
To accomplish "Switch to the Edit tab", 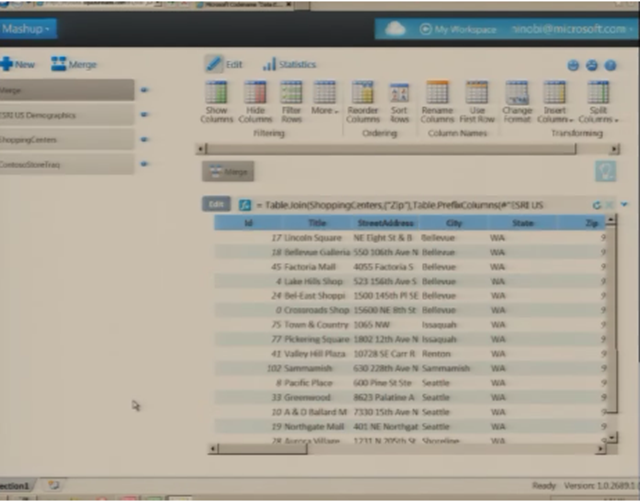I will click(x=224, y=64).
